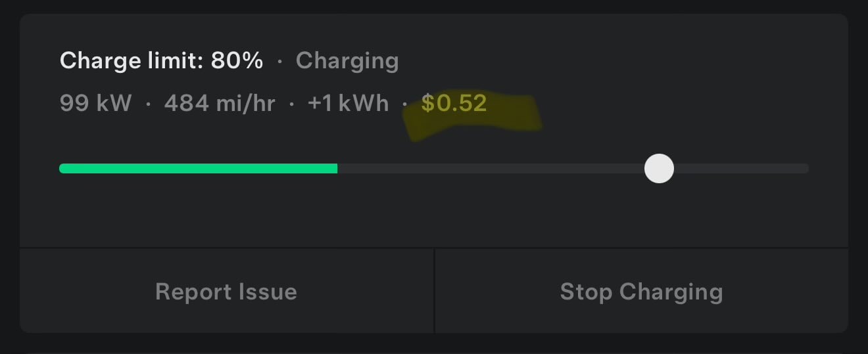
Task: Click the highlighted $0.52 cost value
Action: [454, 103]
